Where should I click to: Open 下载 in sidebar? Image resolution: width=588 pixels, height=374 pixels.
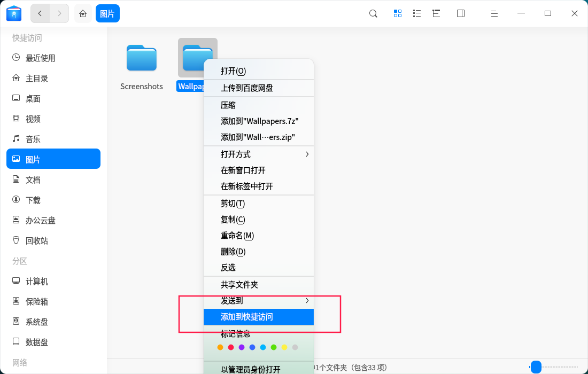(x=53, y=200)
